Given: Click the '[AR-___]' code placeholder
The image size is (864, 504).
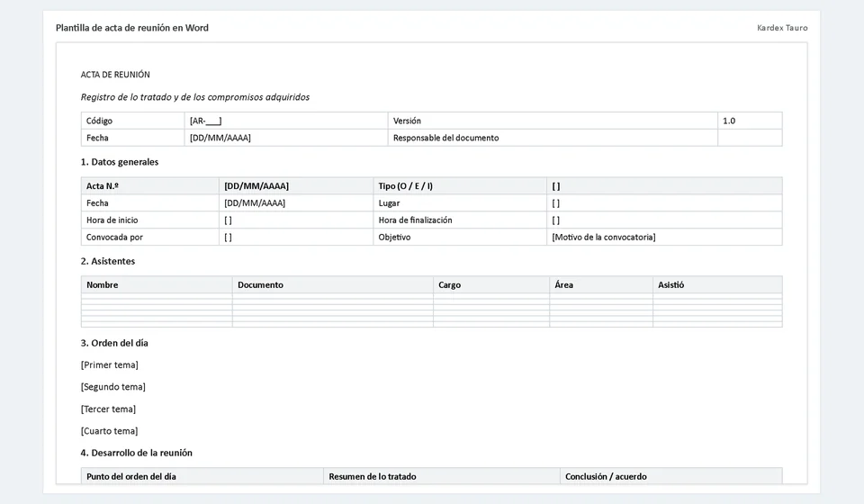Looking at the screenshot, I should 205,121.
